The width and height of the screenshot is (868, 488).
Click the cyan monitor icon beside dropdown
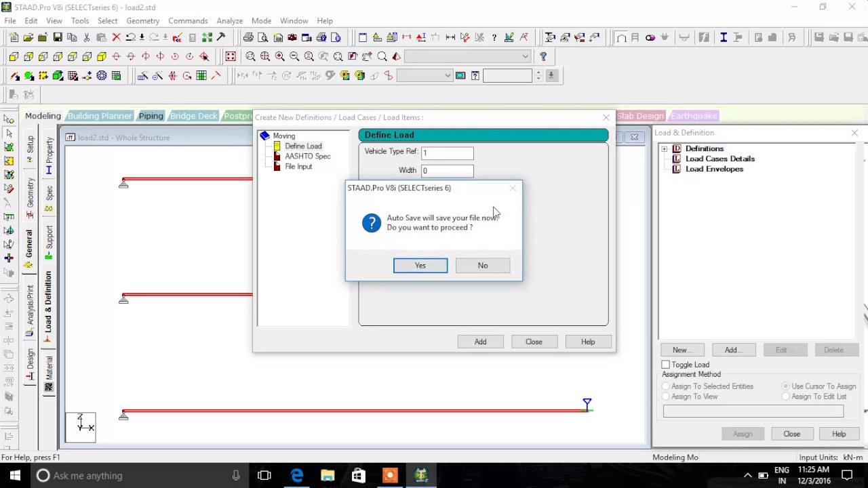[460, 76]
